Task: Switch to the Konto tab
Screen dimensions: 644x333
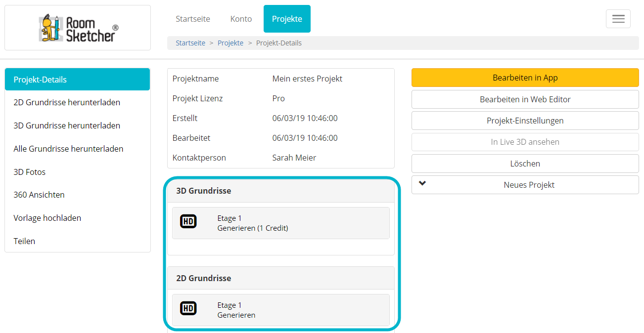Action: click(241, 19)
